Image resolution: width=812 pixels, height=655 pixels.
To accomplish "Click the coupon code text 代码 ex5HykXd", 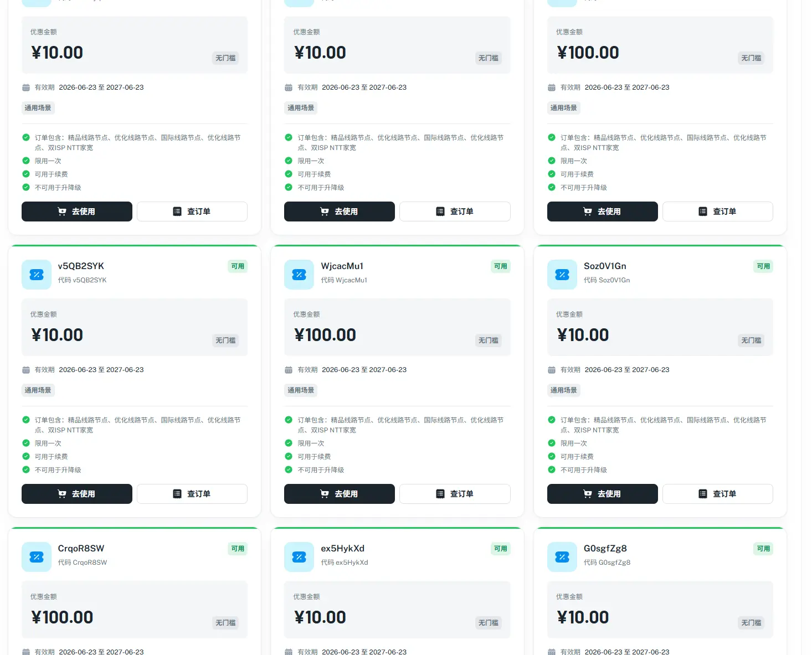I will click(345, 563).
